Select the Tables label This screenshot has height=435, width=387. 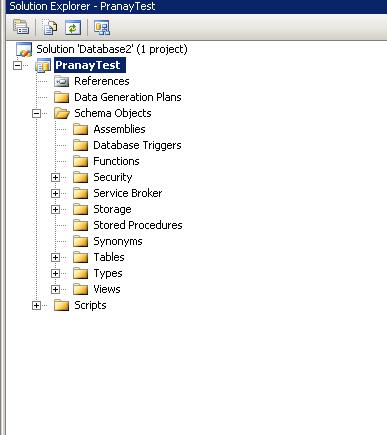[109, 257]
